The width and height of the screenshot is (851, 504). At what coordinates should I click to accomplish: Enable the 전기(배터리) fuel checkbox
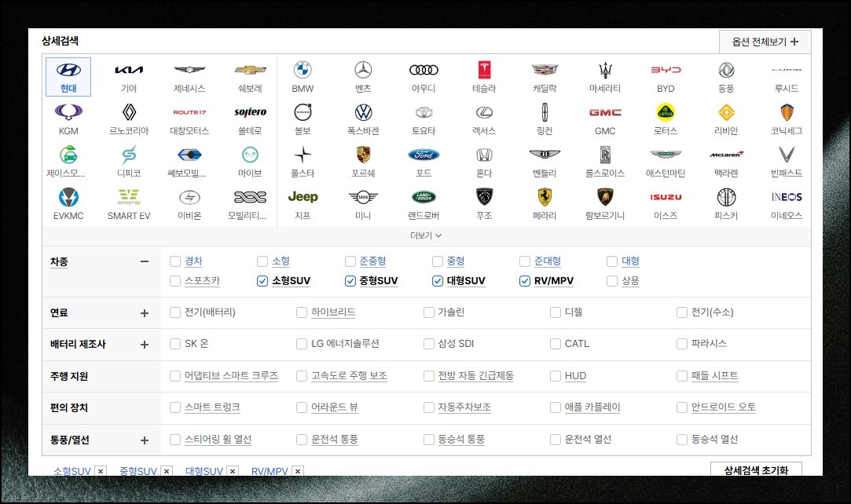coord(174,312)
